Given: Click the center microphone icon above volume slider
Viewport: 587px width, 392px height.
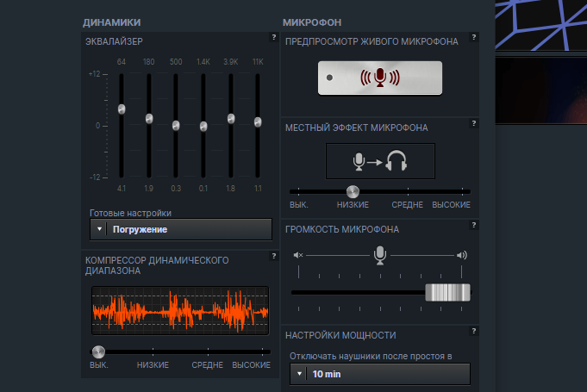Looking at the screenshot, I should [x=380, y=255].
